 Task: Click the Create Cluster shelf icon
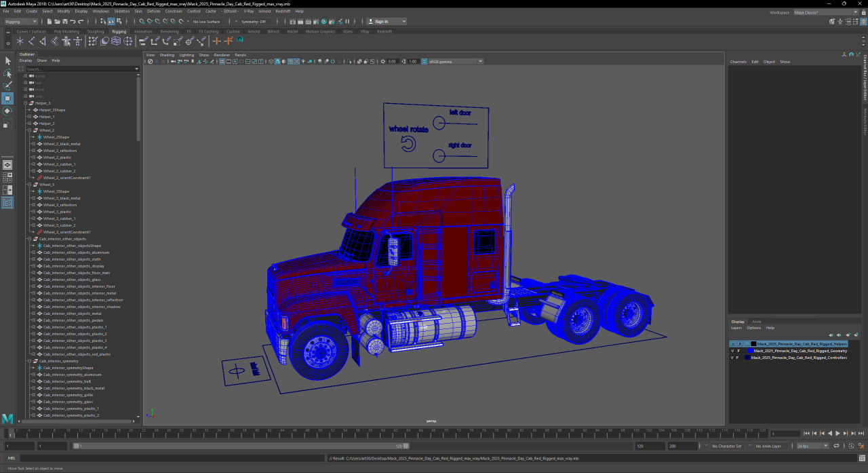point(127,41)
